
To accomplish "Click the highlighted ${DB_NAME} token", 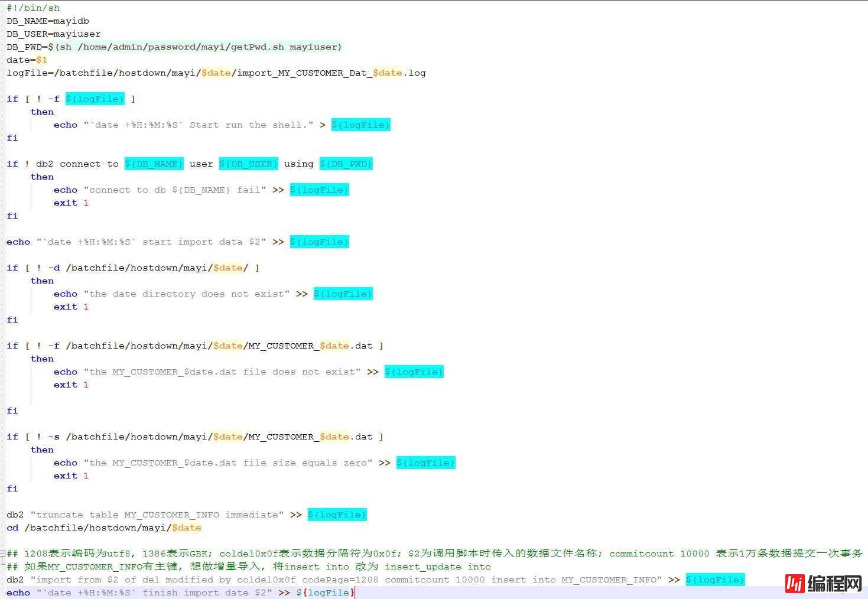I will coord(154,164).
